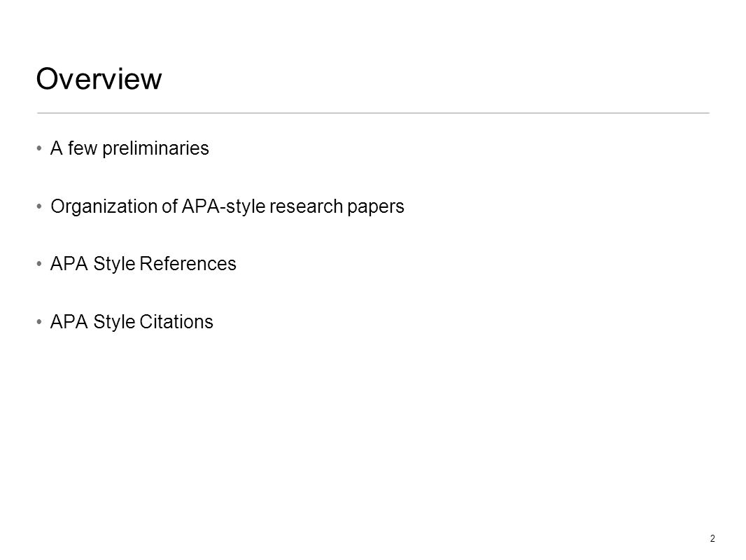Select the 'APA Style References' line
The image size is (746, 560).
pyautogui.click(x=143, y=264)
